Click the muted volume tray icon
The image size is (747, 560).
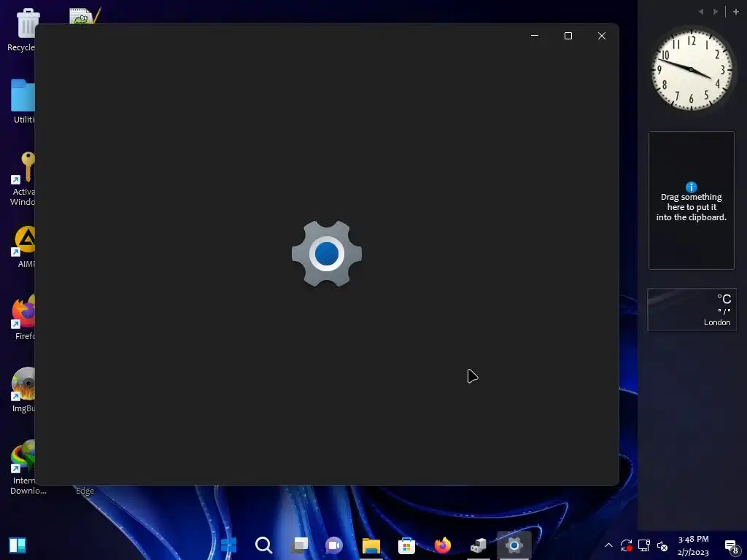(662, 546)
